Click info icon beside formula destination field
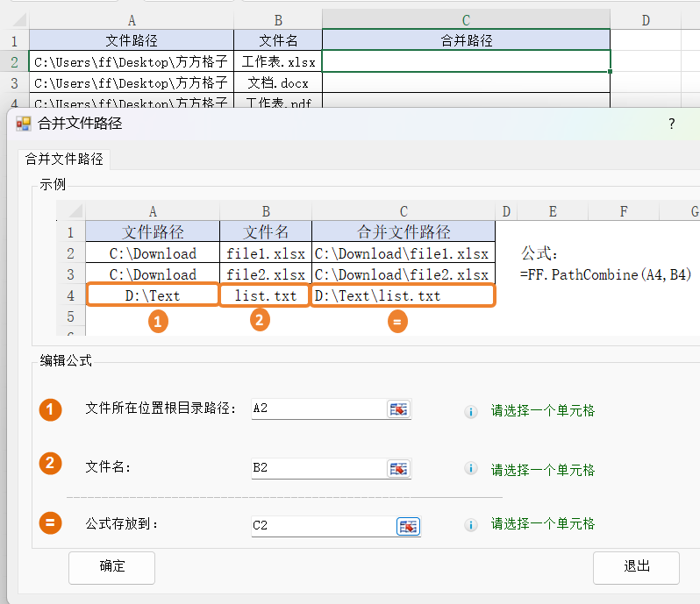700x604 pixels. 471,525
